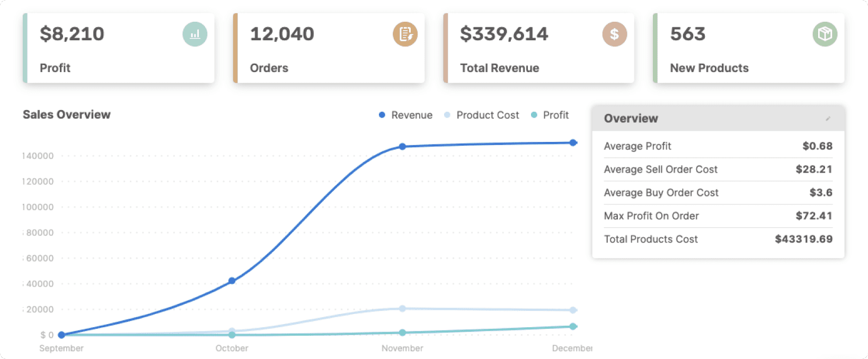Select the $339,614 Total Revenue card
The width and height of the screenshot is (868, 359).
[539, 49]
